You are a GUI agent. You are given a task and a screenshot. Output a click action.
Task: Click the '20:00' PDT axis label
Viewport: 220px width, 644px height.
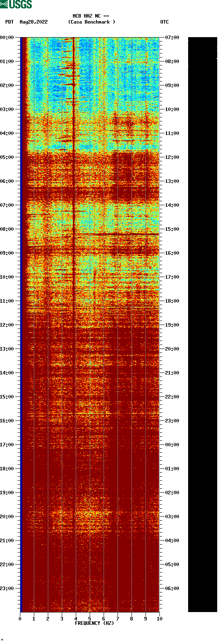(7, 517)
